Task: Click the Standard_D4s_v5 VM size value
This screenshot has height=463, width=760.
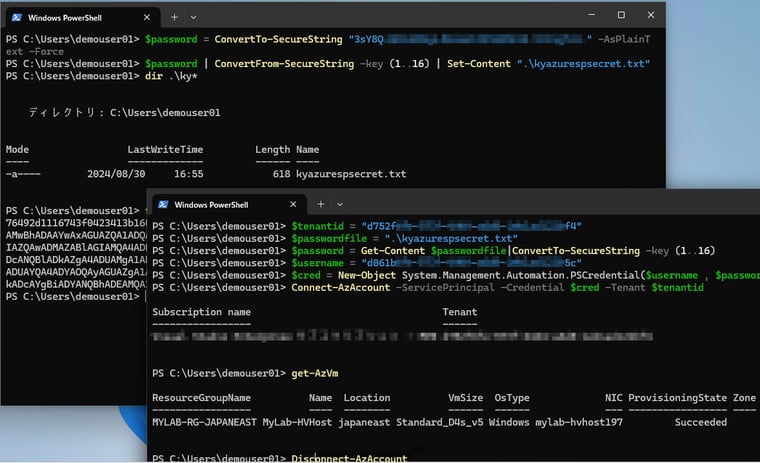Action: click(440, 422)
